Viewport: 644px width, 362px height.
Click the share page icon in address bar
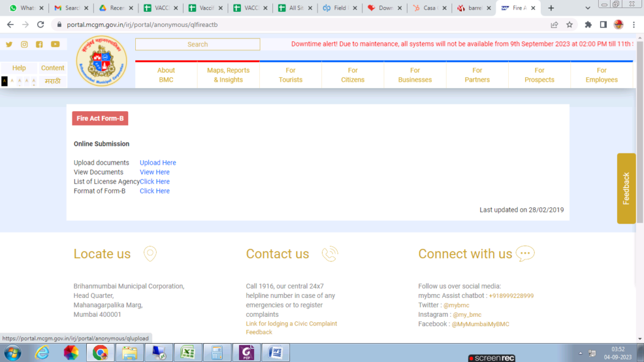[x=554, y=25]
